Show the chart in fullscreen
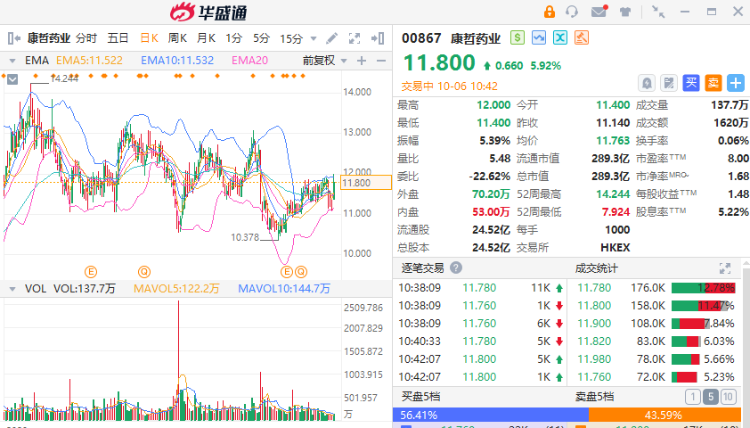Image resolution: width=750 pixels, height=428 pixels. coord(354,38)
